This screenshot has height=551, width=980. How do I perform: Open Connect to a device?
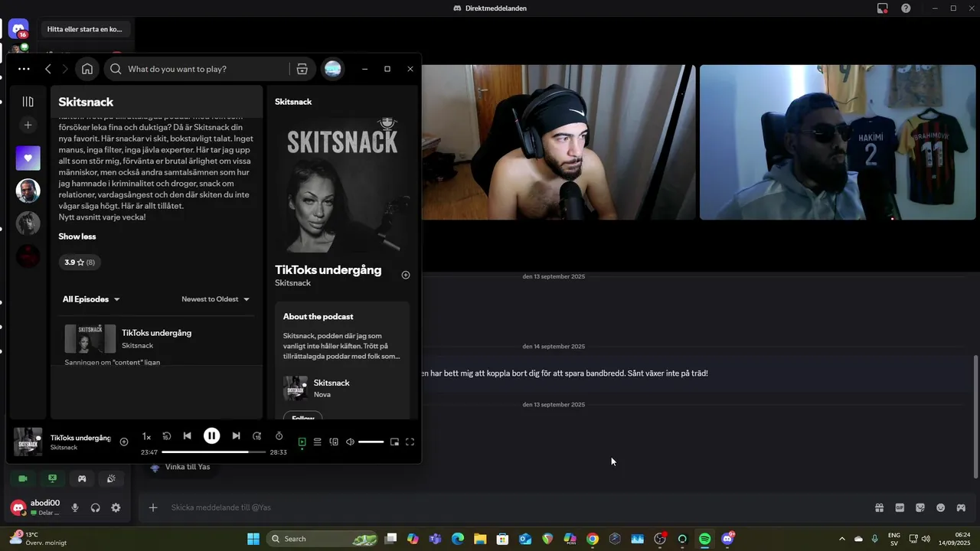coord(334,442)
